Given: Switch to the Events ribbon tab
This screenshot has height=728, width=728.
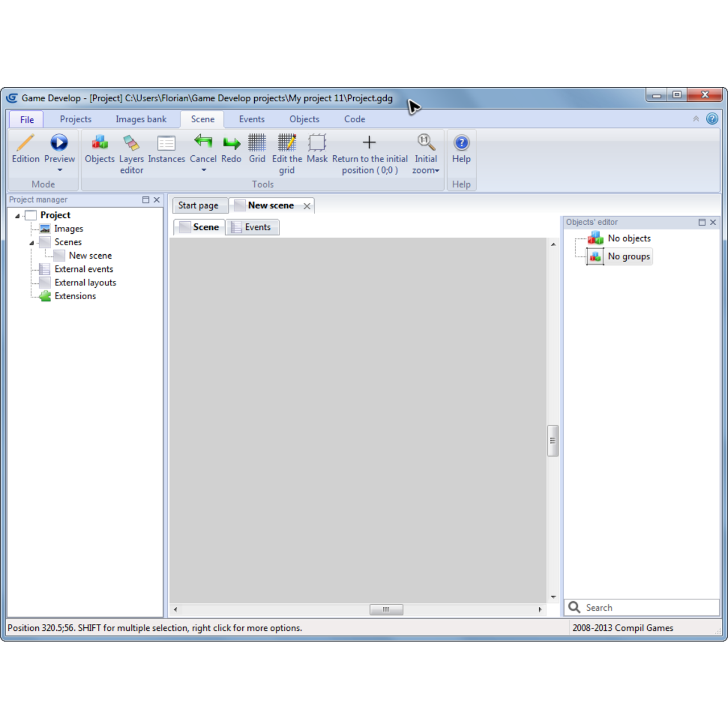Looking at the screenshot, I should 252,119.
